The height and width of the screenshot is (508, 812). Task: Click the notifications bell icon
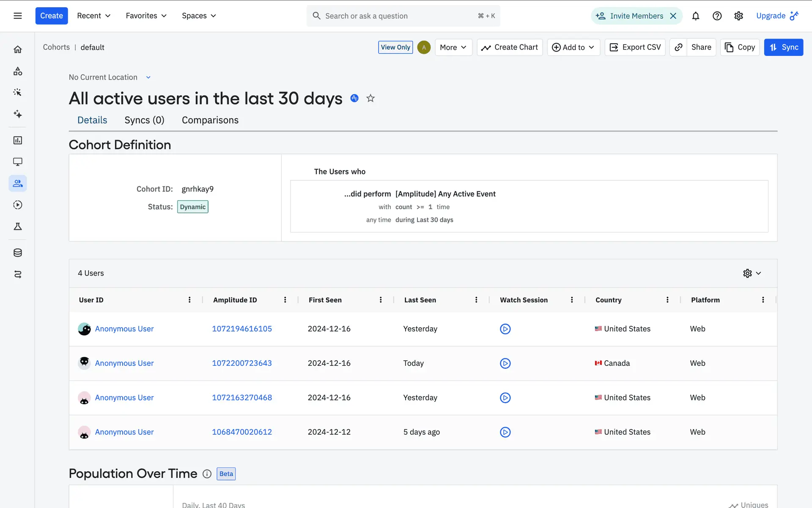click(x=695, y=16)
